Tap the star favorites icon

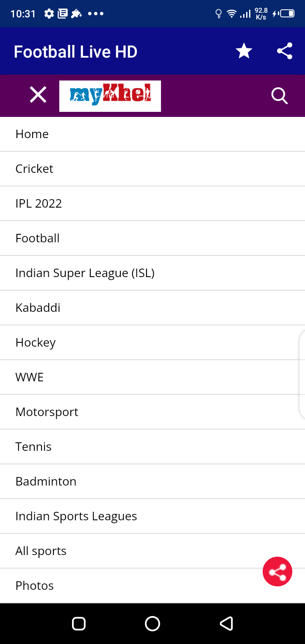pyautogui.click(x=244, y=51)
